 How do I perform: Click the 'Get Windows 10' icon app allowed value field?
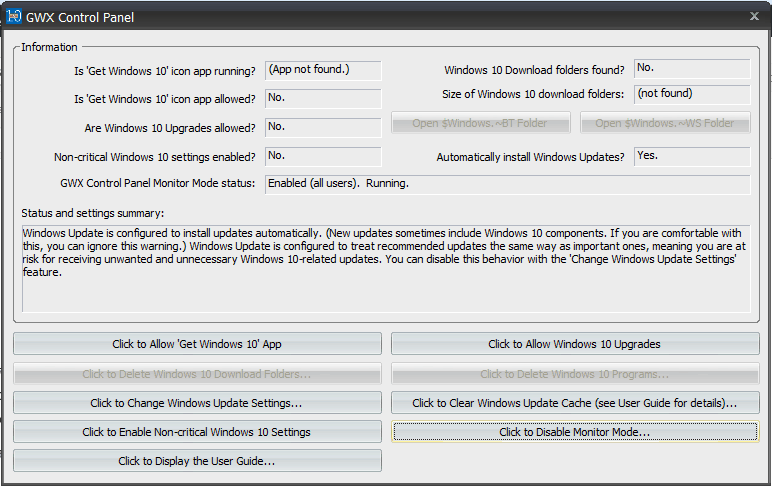323,98
